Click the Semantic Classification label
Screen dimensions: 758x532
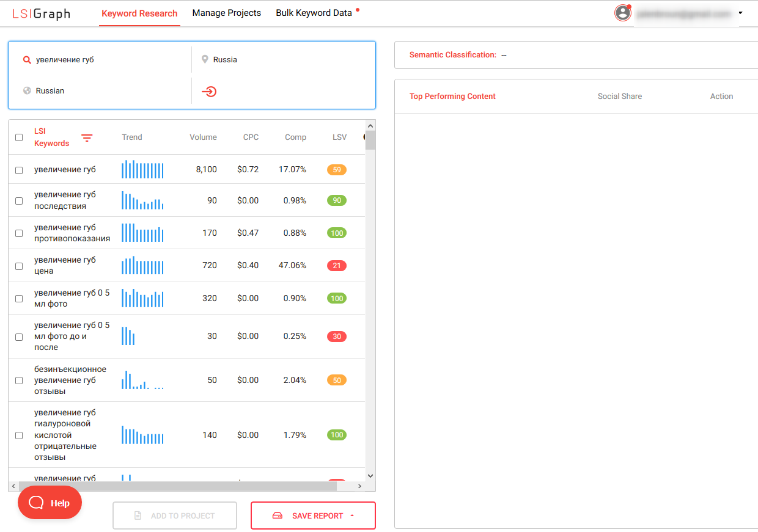tap(453, 55)
